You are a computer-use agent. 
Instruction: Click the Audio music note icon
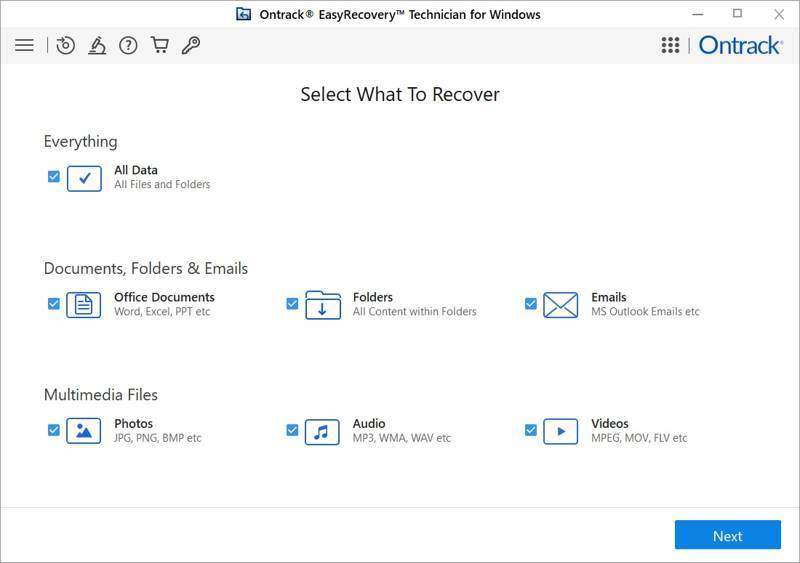[x=322, y=432]
